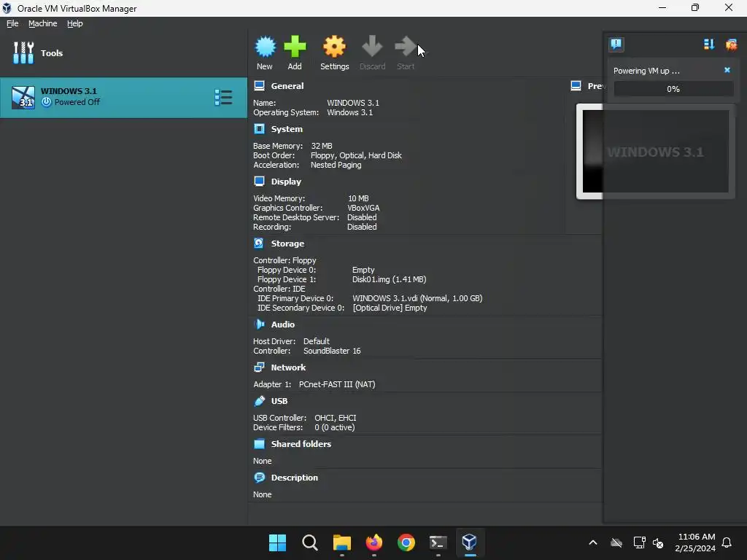This screenshot has height=560, width=747.
Task: Click the Storage section heading
Action: point(287,244)
